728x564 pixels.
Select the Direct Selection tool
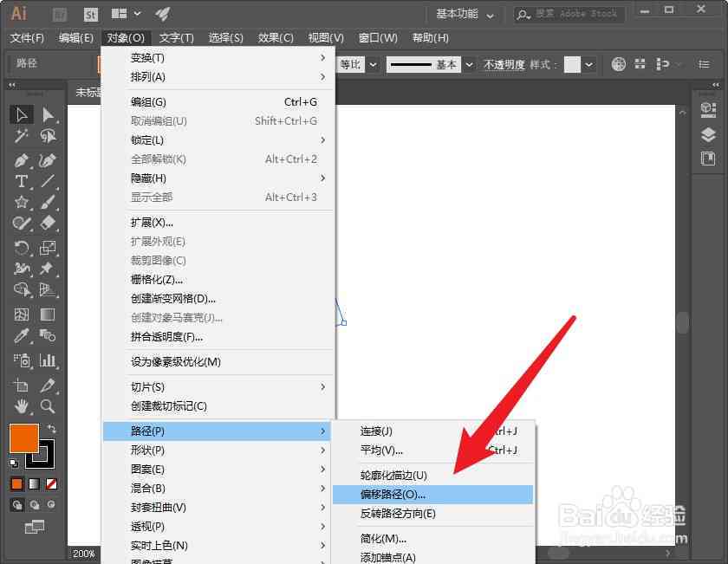coord(48,114)
